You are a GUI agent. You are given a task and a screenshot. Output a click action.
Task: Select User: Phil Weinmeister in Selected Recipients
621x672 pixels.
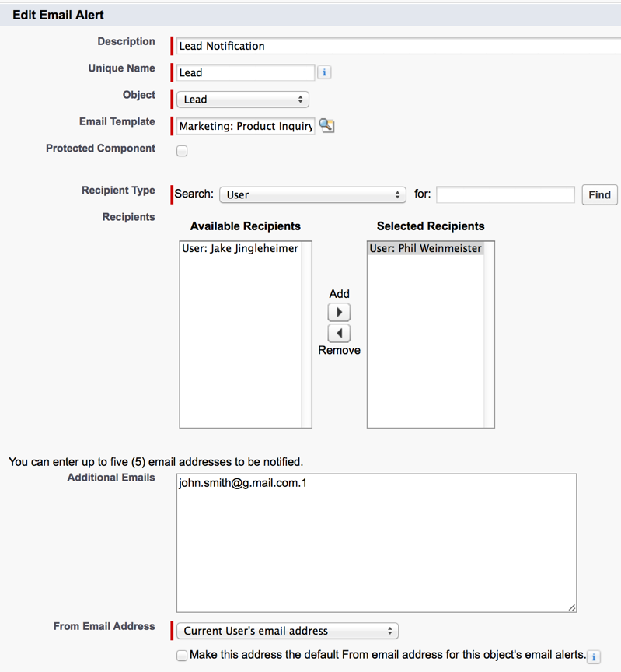[425, 249]
